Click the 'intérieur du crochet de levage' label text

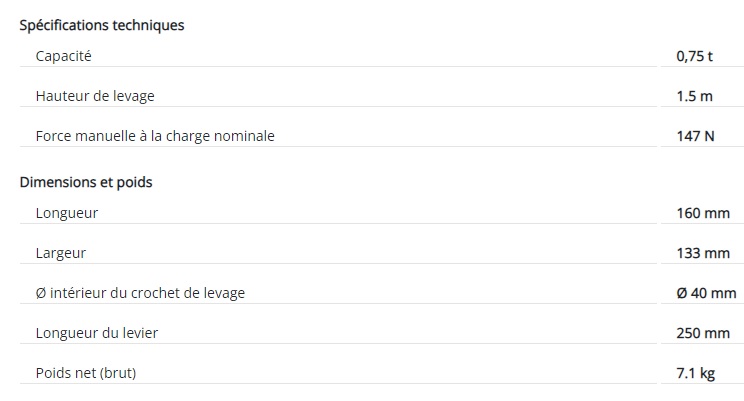pyautogui.click(x=148, y=293)
